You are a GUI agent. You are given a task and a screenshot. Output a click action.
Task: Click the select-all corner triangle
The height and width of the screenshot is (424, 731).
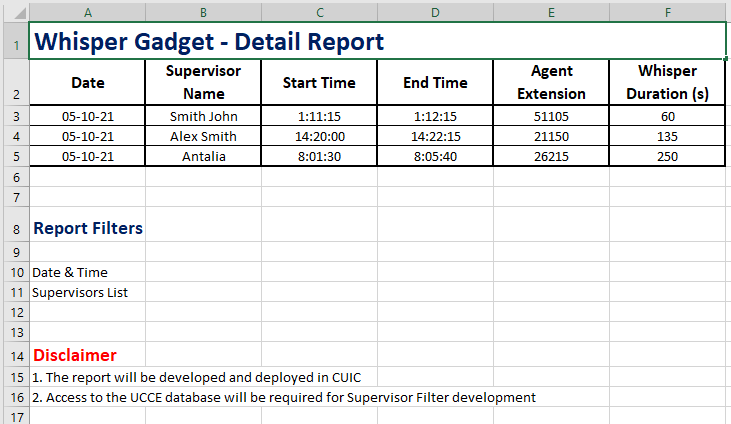15,12
